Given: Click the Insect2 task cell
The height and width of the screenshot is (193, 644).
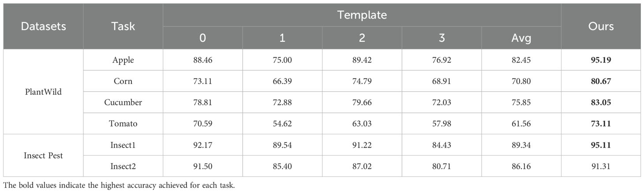Looking at the screenshot, I should (x=123, y=166).
